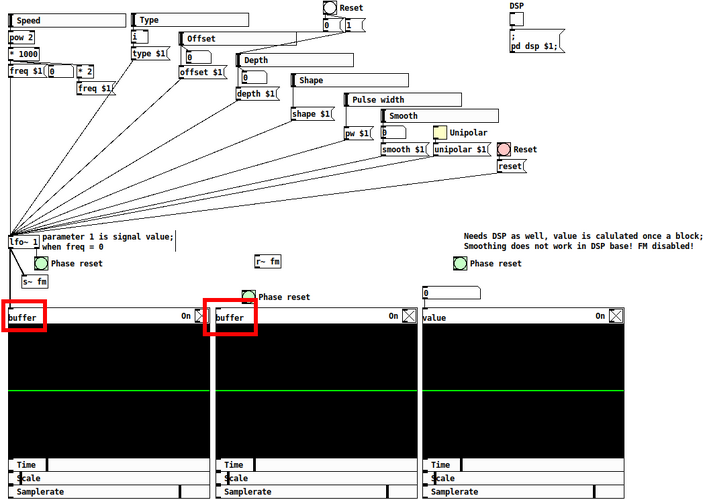Click the 'type $1' message box
This screenshot has width=703, height=500.
pos(151,54)
